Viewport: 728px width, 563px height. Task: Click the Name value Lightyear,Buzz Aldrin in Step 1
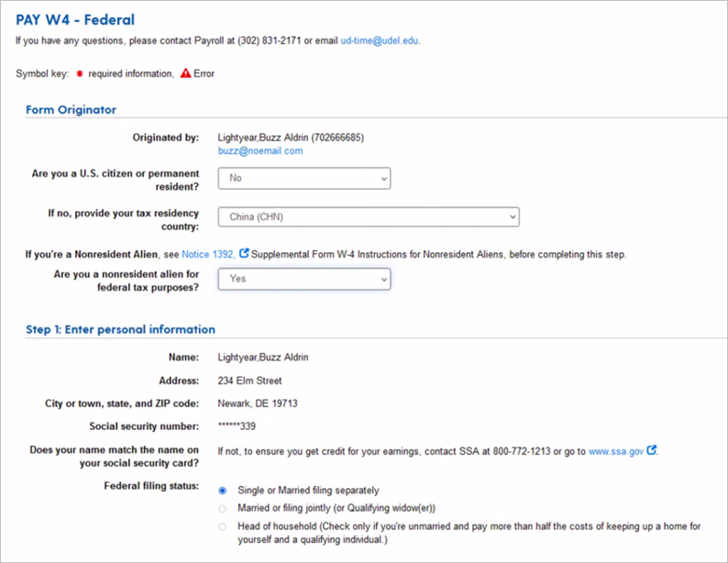(x=263, y=358)
